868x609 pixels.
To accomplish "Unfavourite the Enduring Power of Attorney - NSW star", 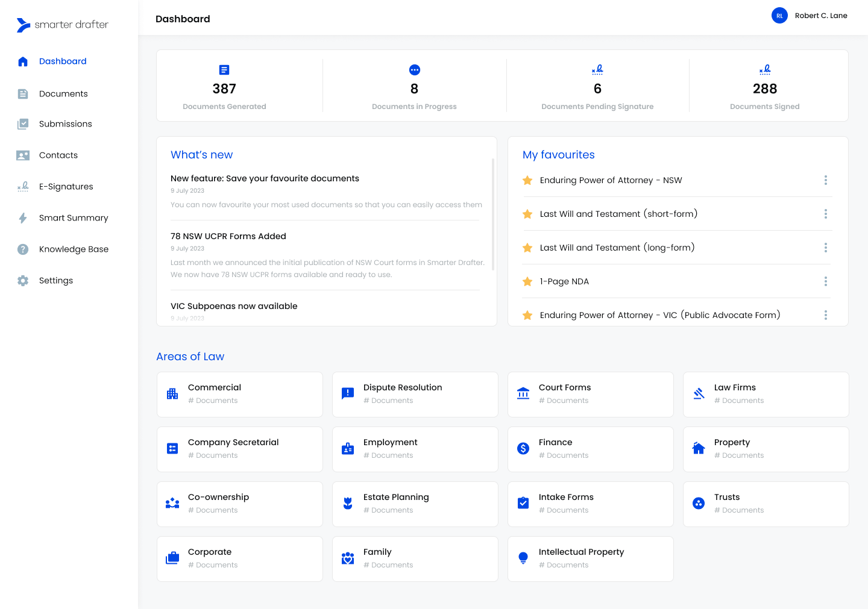I will (x=527, y=180).
